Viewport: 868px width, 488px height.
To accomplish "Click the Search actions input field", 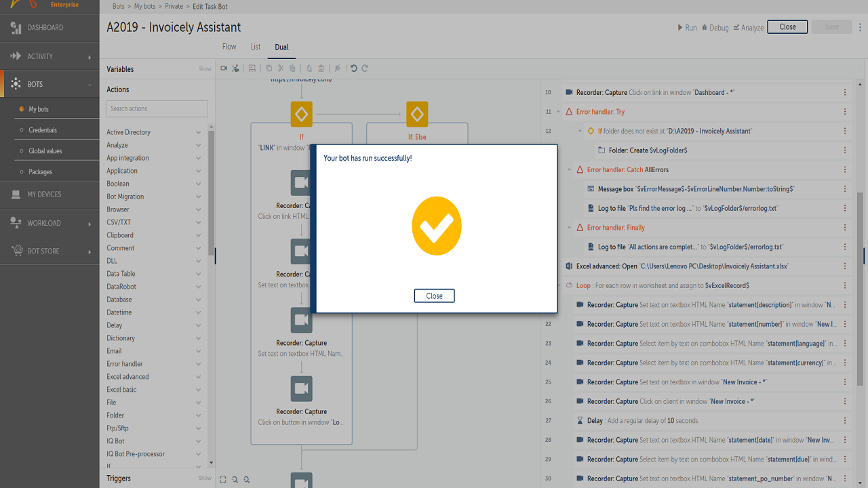I will pyautogui.click(x=157, y=108).
